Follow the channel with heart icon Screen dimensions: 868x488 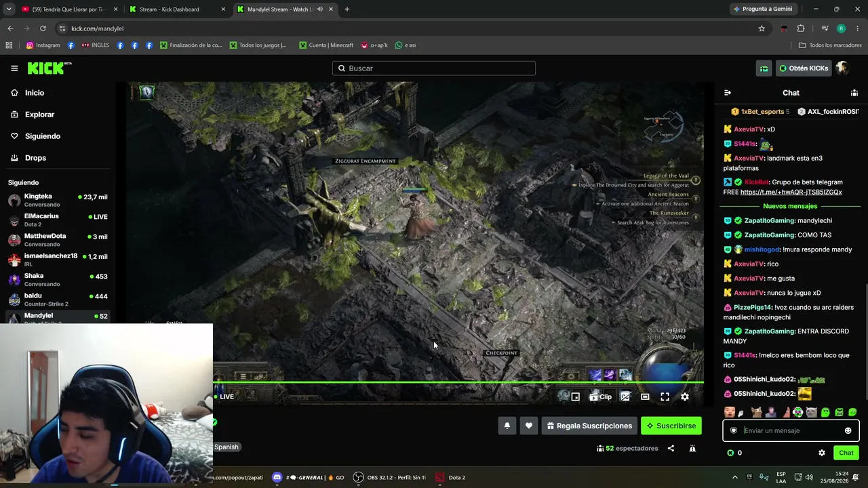click(529, 426)
